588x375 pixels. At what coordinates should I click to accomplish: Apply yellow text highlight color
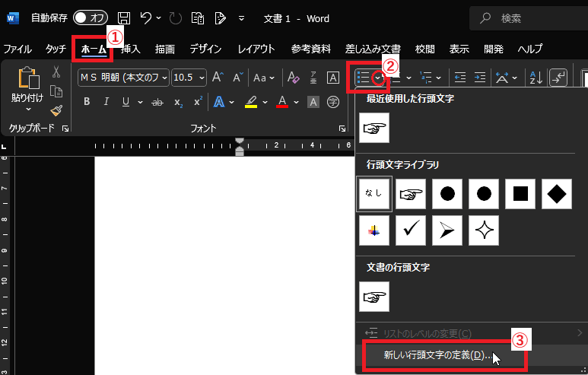pyautogui.click(x=250, y=102)
